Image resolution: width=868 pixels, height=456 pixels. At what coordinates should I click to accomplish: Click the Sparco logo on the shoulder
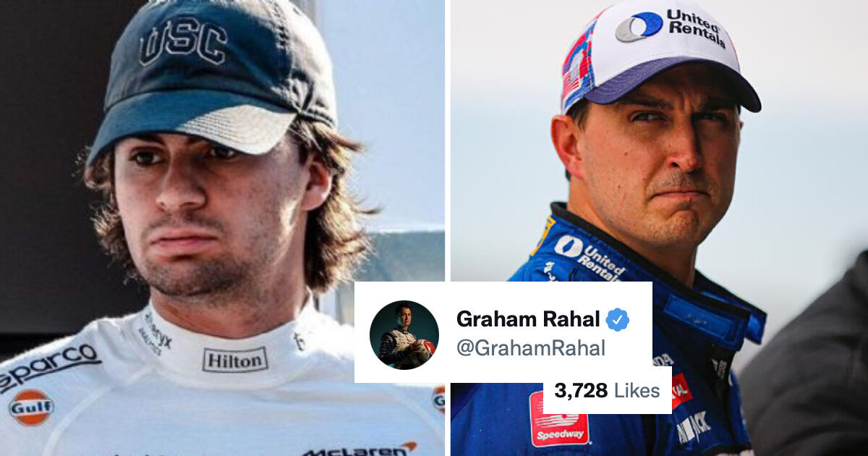pyautogui.click(x=47, y=366)
